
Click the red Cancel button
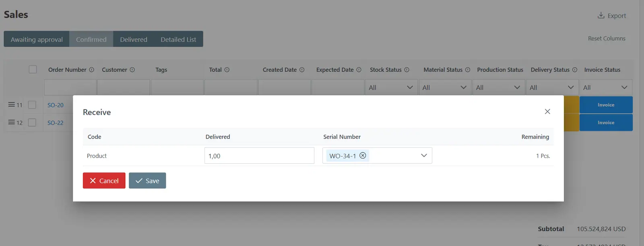104,180
